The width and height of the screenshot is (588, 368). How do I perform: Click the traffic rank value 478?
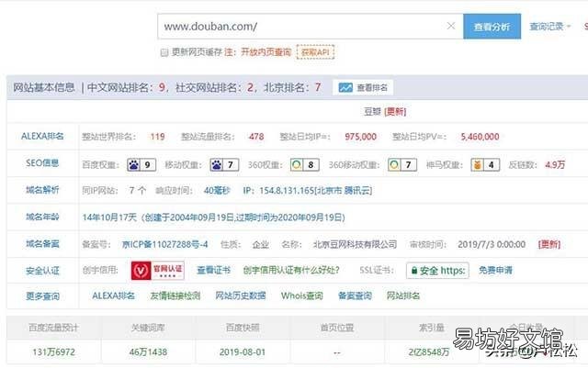256,137
